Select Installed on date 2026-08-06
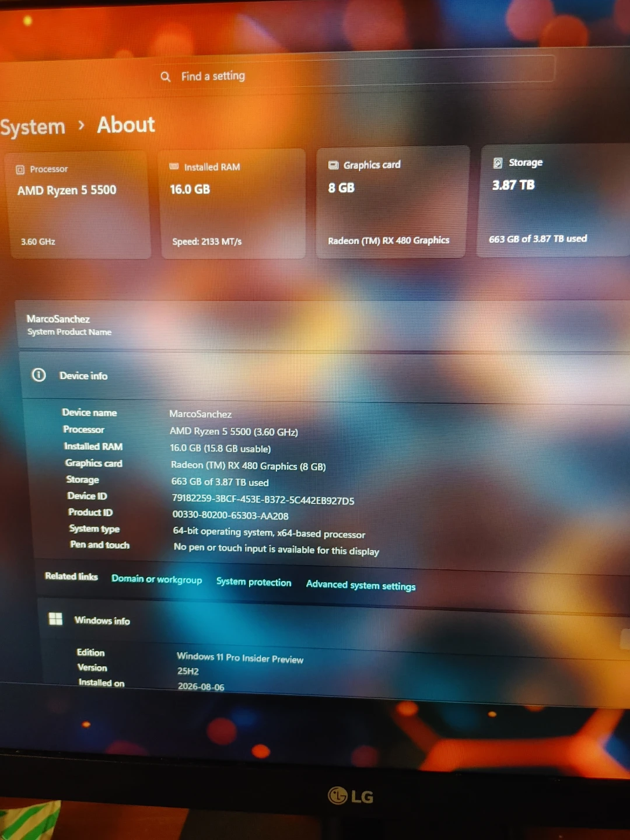630x840 pixels. pyautogui.click(x=201, y=687)
